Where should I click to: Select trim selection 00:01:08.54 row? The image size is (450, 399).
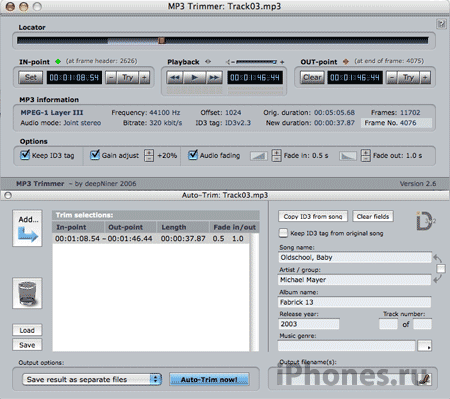tap(151, 239)
